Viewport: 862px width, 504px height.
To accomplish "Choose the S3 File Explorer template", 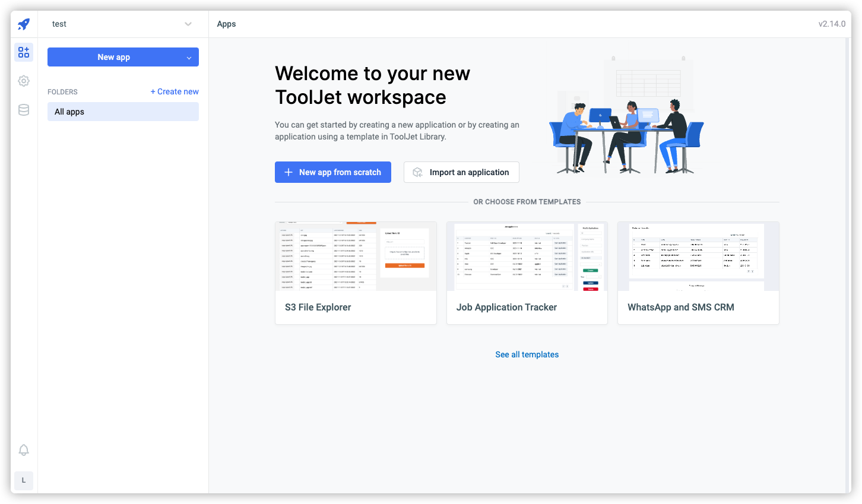I will [x=356, y=273].
